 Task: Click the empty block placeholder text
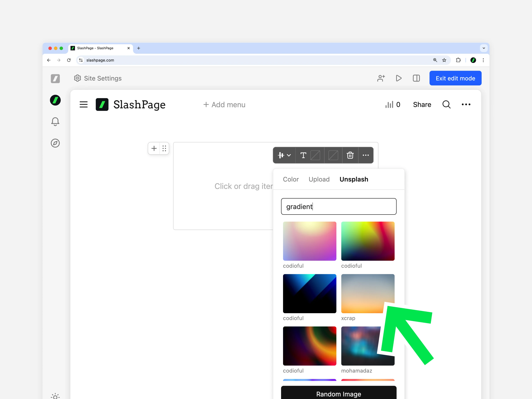tap(244, 186)
